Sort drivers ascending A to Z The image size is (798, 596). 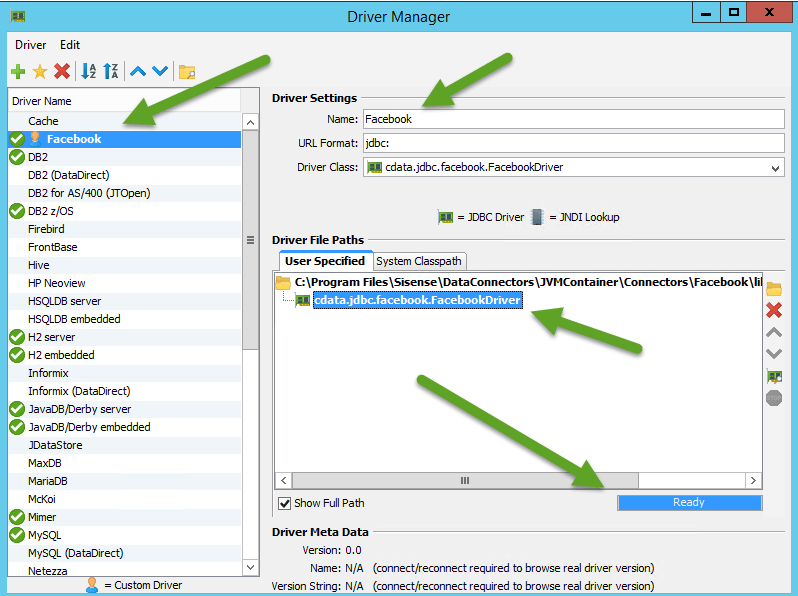pyautogui.click(x=89, y=71)
